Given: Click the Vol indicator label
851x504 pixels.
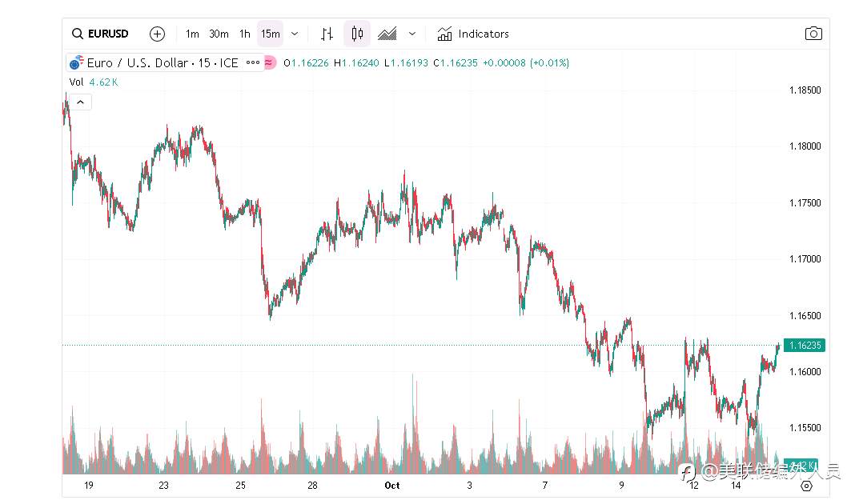Looking at the screenshot, I should pos(76,82).
